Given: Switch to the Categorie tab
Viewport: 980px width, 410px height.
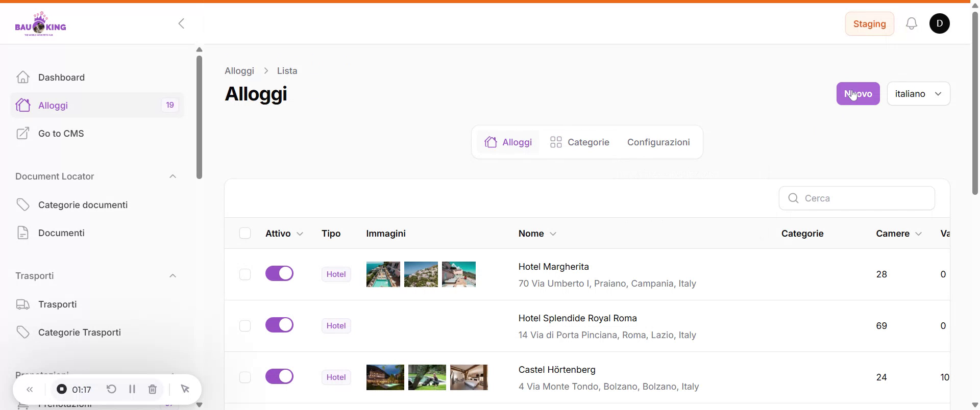Looking at the screenshot, I should 579,142.
